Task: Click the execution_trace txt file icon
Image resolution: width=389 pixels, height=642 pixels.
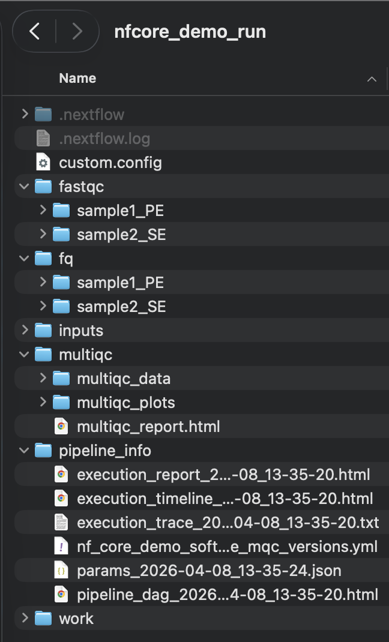Action: (x=61, y=522)
